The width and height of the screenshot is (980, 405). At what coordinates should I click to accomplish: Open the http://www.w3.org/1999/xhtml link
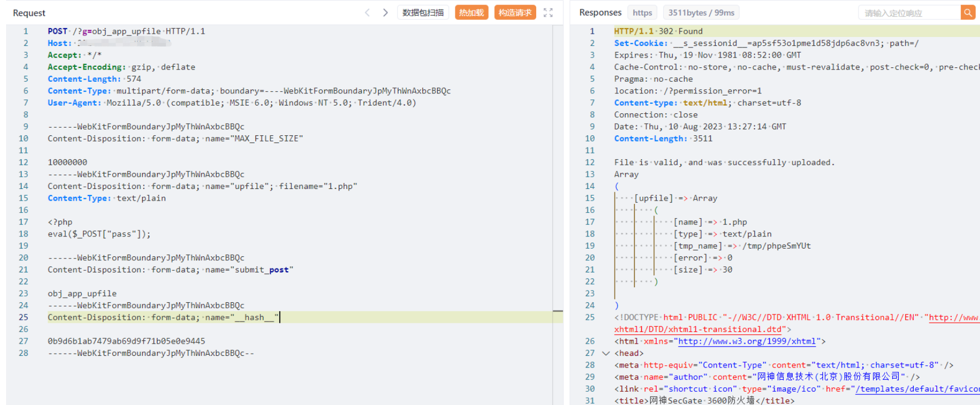click(x=747, y=341)
